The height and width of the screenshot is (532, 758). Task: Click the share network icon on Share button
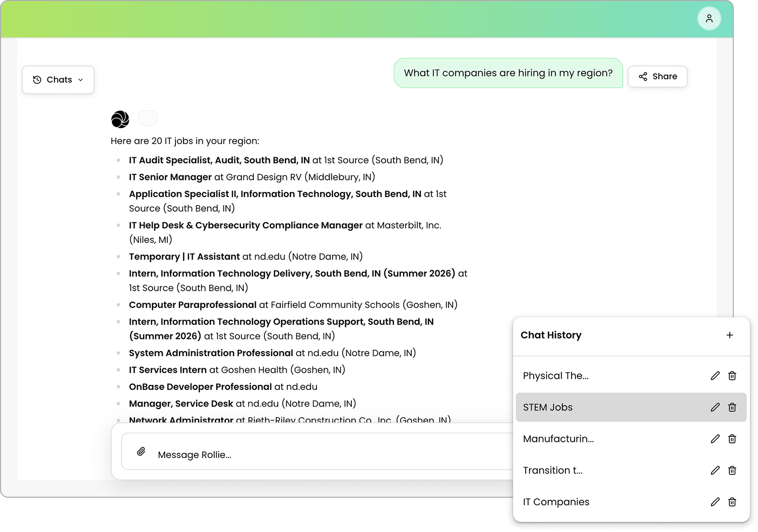[x=642, y=76]
